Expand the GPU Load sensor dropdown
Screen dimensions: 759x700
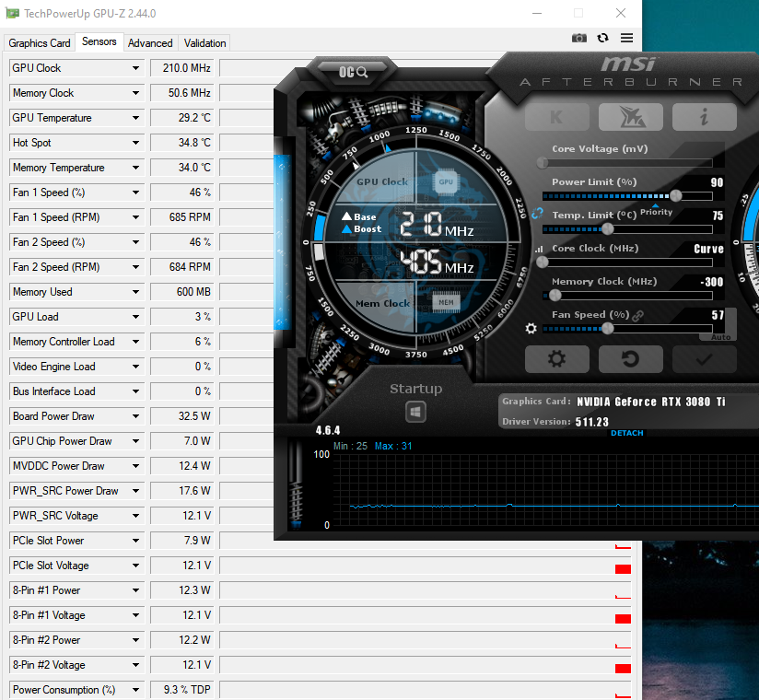tap(135, 317)
